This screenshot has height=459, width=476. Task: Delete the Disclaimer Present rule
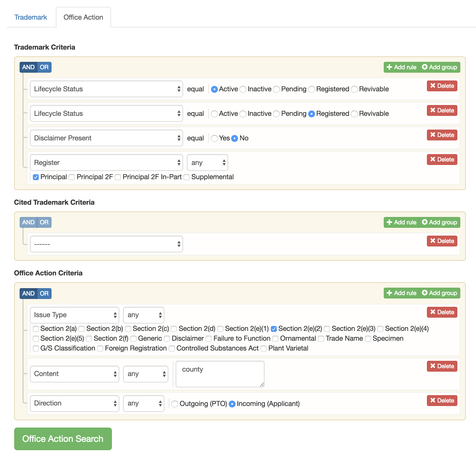(442, 135)
